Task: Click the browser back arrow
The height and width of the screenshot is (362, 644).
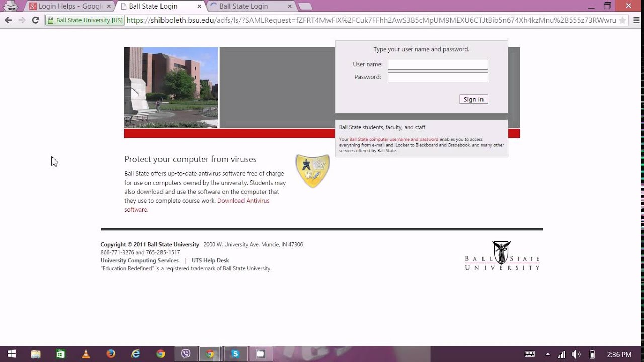Action: 8,20
